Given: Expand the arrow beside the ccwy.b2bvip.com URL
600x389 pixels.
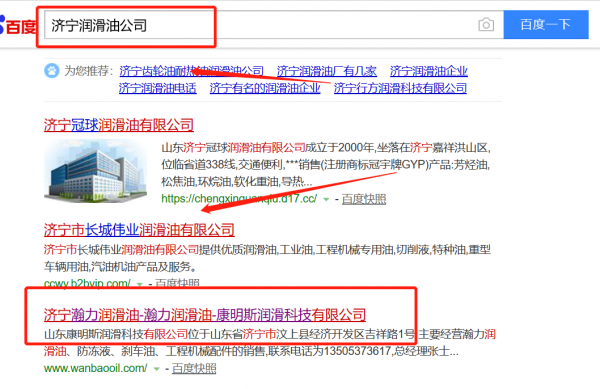Looking at the screenshot, I should click(140, 284).
